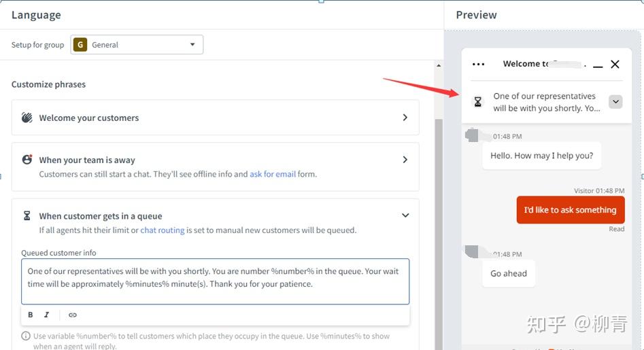Viewport: 644px width, 350px height.
Task: Open the ask for email link
Action: (273, 174)
